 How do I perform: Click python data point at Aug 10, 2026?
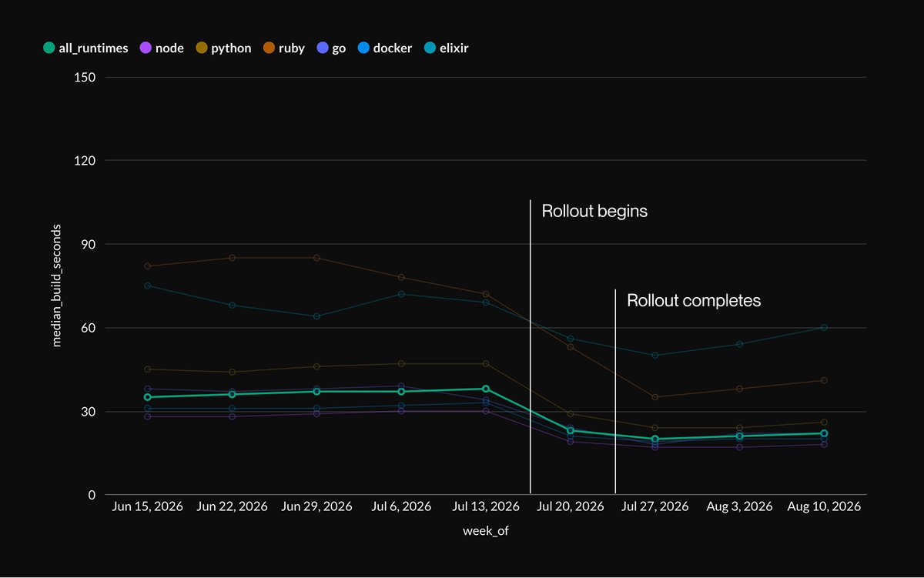click(x=824, y=423)
